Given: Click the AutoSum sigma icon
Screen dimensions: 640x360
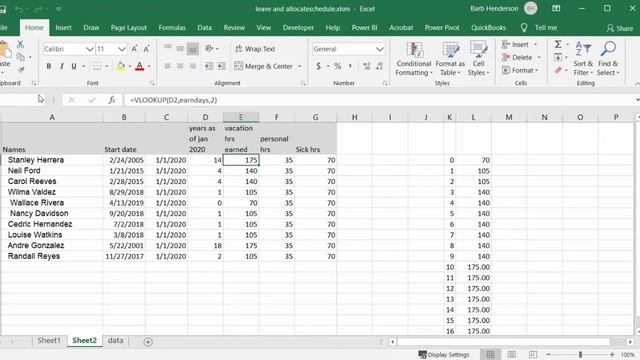Looking at the screenshot, I should [x=558, y=44].
